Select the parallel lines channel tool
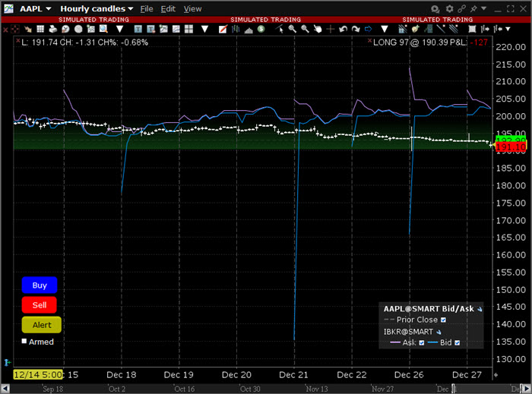The image size is (532, 394). coord(454,29)
